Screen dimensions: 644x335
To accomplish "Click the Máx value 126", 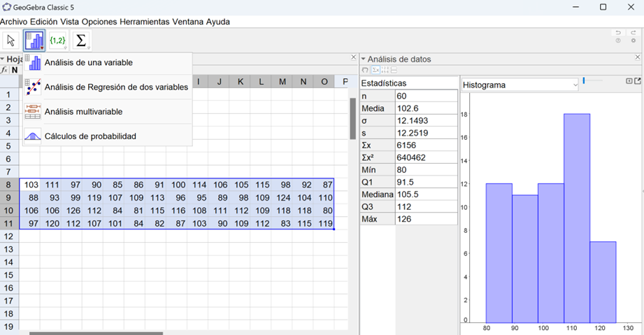I will (427, 219).
